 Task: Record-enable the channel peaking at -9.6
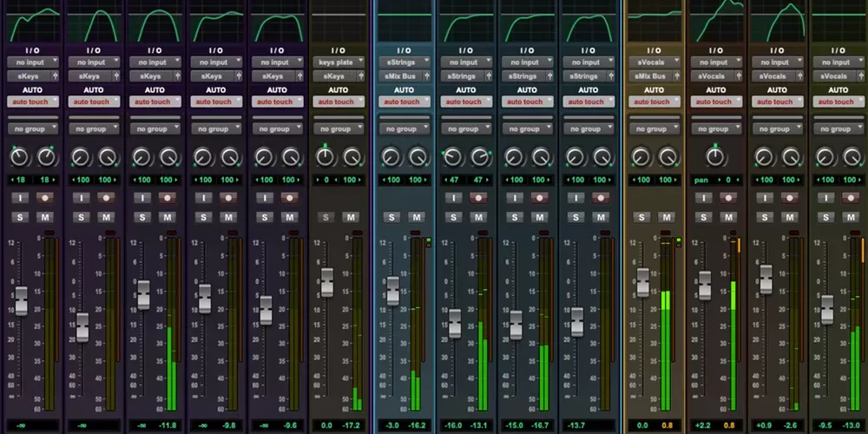pos(290,198)
